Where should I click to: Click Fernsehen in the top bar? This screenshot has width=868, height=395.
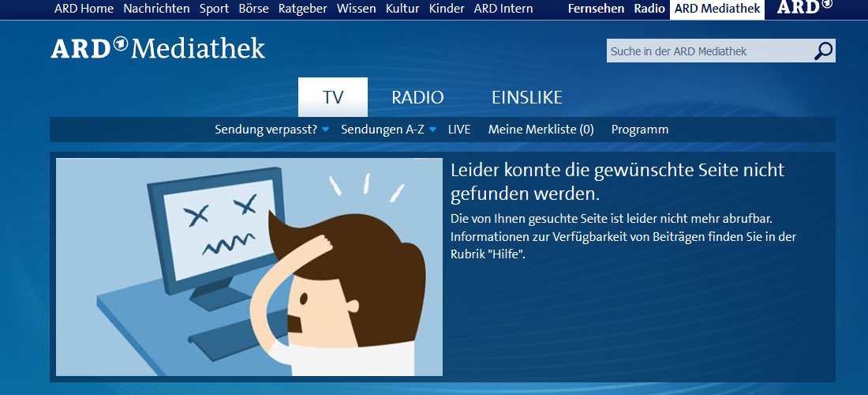(596, 9)
